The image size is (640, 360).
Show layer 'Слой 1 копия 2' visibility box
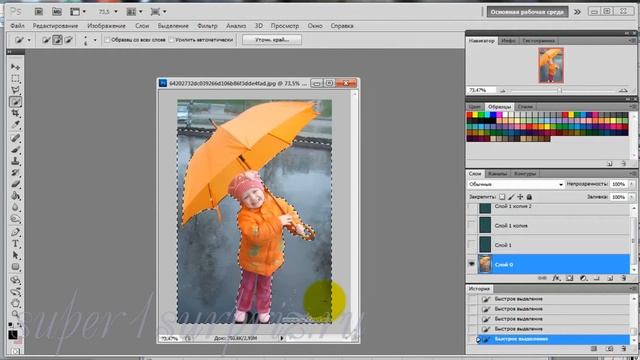(x=472, y=208)
